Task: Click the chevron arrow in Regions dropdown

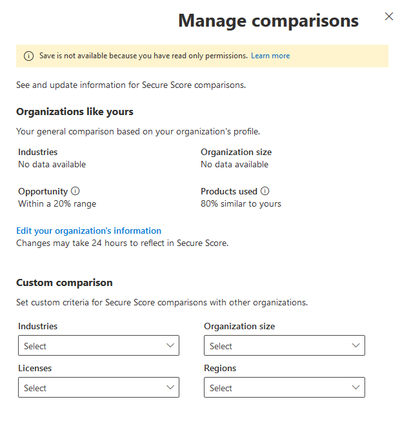Action: 356,387
